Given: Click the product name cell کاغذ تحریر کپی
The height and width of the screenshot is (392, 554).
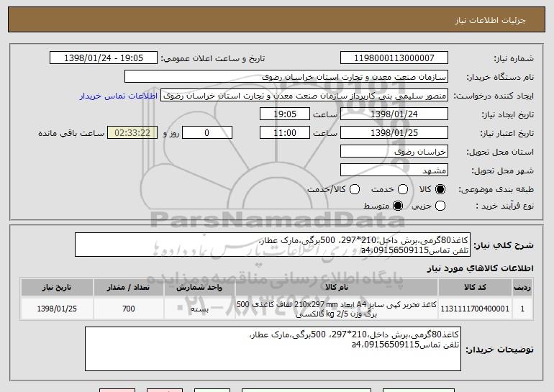Looking at the screenshot, I should 337,309.
